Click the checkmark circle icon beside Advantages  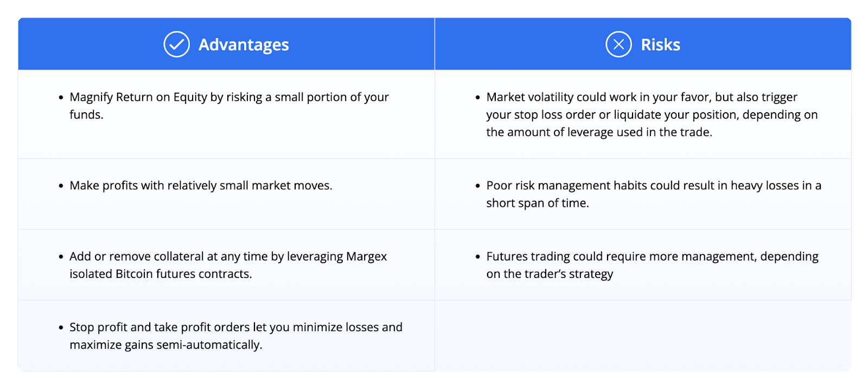tap(176, 44)
